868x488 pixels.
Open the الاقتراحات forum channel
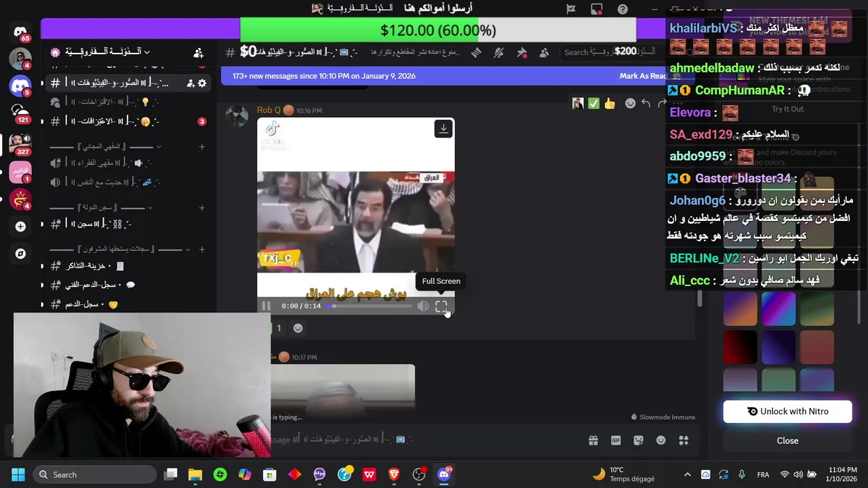pyautogui.click(x=127, y=102)
